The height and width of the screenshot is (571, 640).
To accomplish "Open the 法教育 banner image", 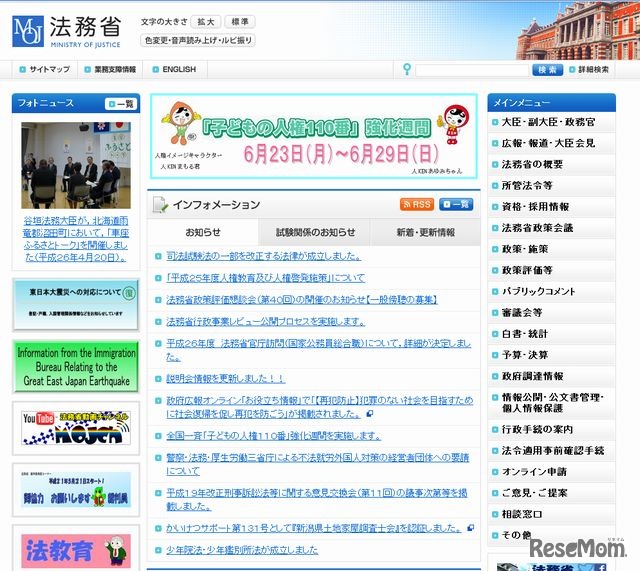I will (76, 551).
